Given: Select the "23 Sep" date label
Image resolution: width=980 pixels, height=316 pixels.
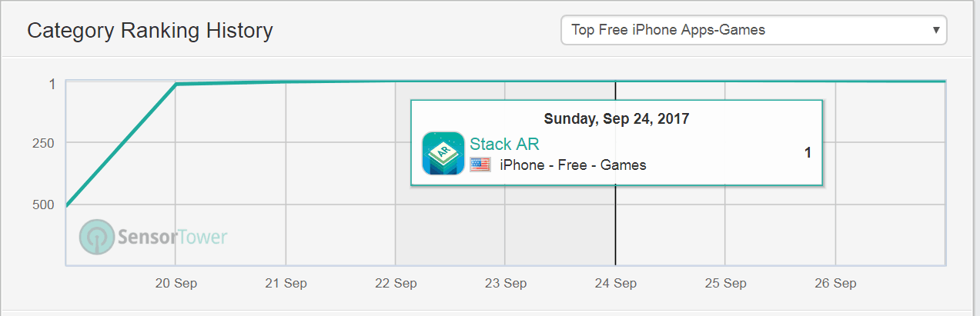Looking at the screenshot, I should click(506, 284).
